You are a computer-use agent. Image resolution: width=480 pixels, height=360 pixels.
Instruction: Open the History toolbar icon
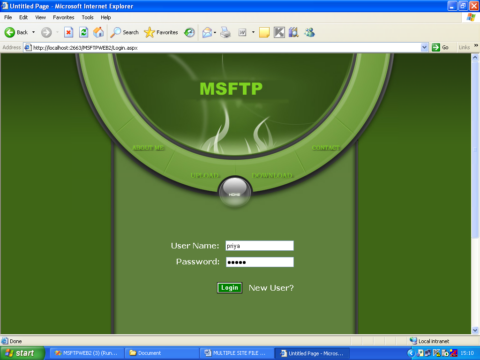pyautogui.click(x=189, y=32)
